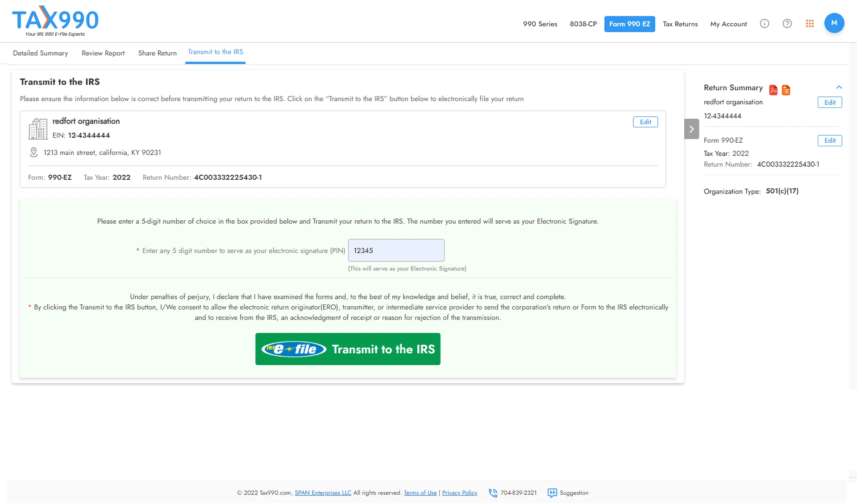Click the Transmit to the IRS heading
The height and width of the screenshot is (504, 857).
pos(60,82)
